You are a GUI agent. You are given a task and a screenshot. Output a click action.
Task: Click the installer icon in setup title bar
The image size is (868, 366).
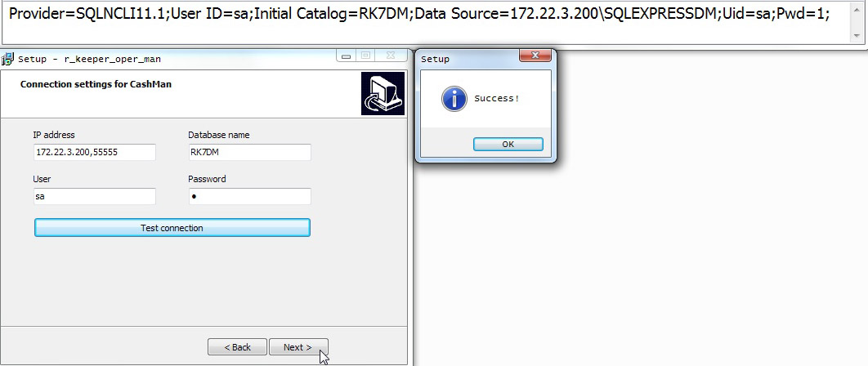click(x=7, y=59)
